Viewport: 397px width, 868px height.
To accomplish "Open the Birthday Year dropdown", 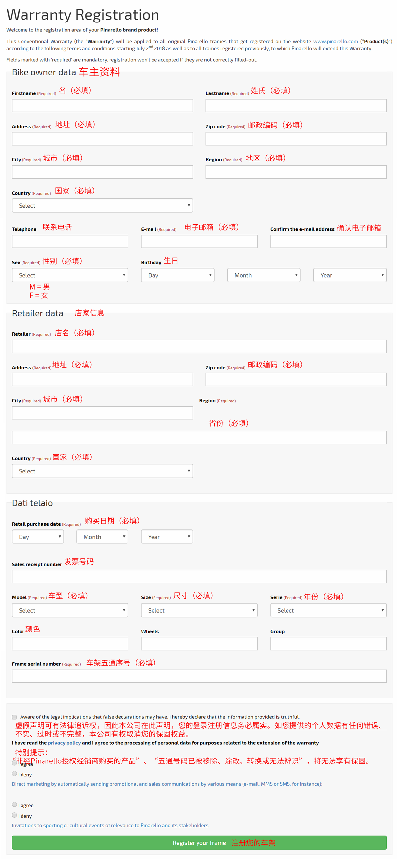I will [349, 275].
